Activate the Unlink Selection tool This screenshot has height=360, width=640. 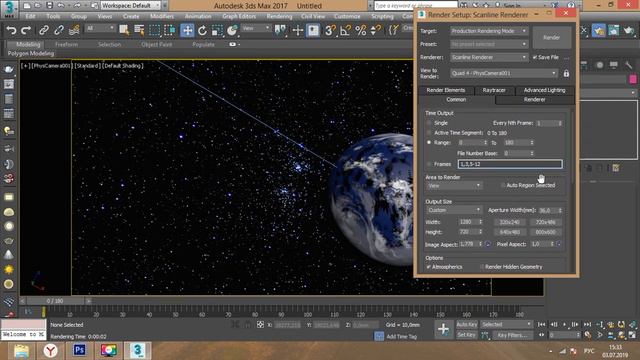(59, 30)
